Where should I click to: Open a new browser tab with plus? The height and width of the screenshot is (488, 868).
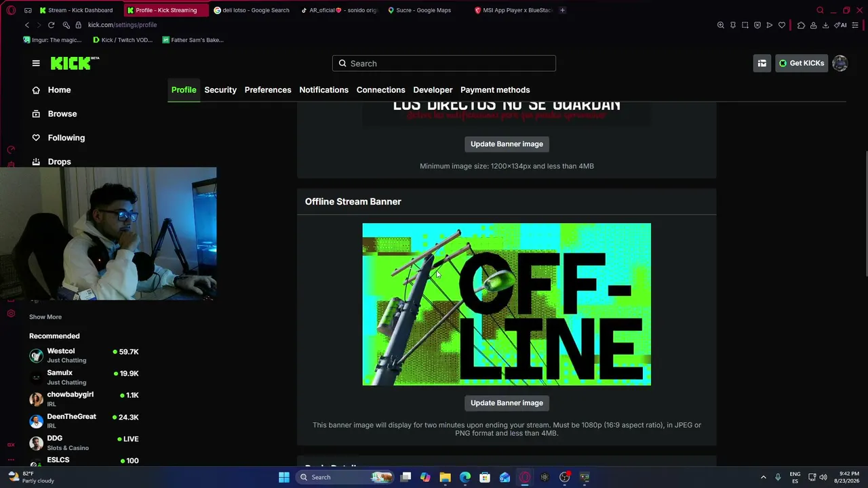point(562,10)
